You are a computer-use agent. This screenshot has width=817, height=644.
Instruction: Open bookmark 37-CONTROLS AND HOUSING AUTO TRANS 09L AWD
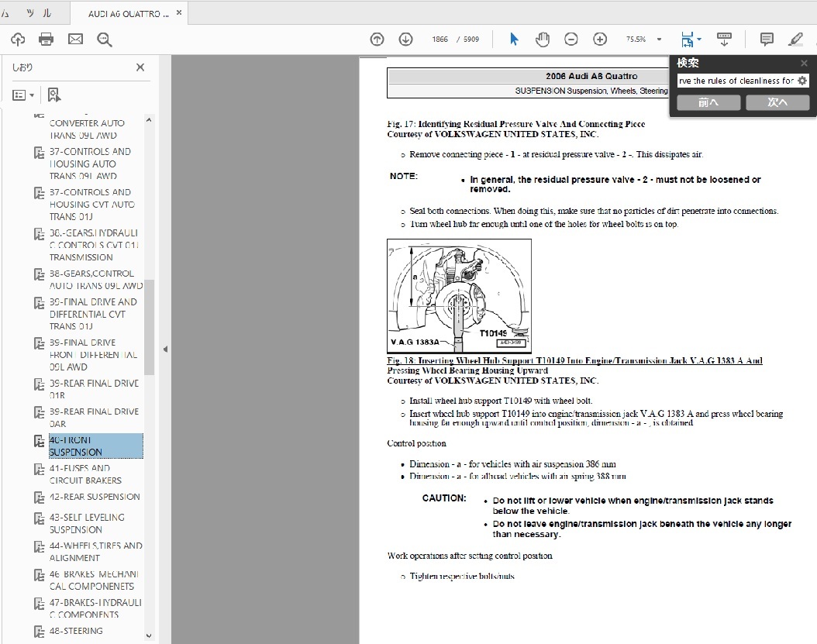90,164
